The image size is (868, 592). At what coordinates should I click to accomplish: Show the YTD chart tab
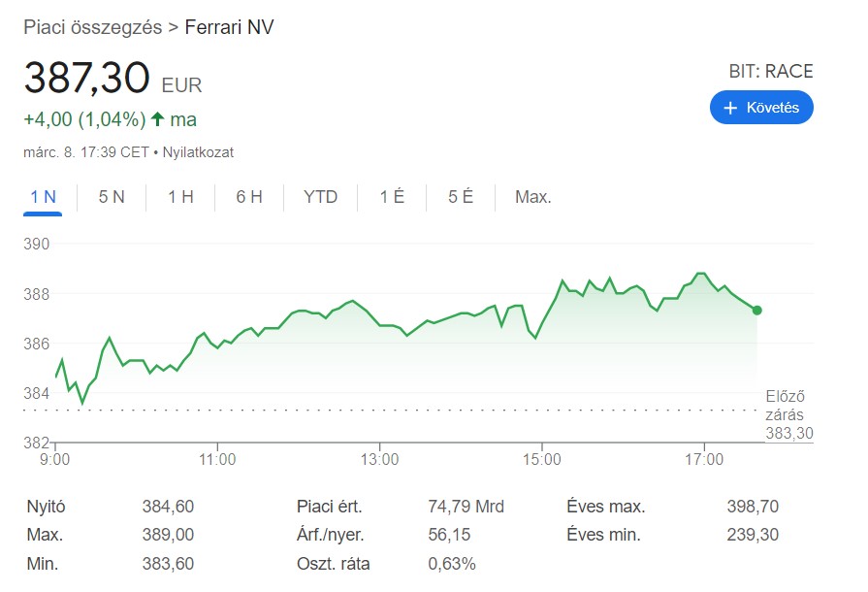320,197
